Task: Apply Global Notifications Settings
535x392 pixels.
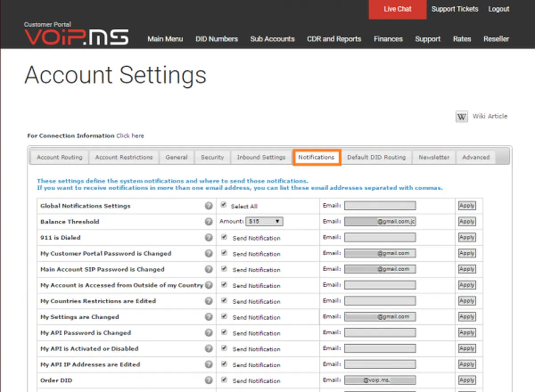Action: tap(467, 206)
